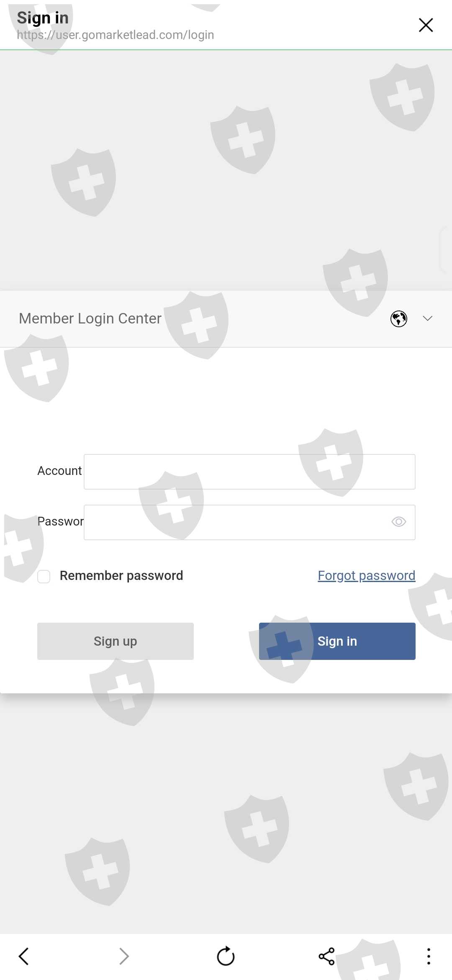Show password with the eye icon
The image size is (452, 980).
[x=398, y=522]
